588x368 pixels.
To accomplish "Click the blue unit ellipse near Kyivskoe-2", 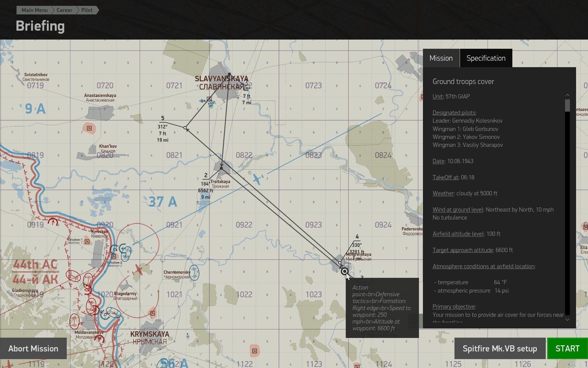I will pyautogui.click(x=126, y=254).
